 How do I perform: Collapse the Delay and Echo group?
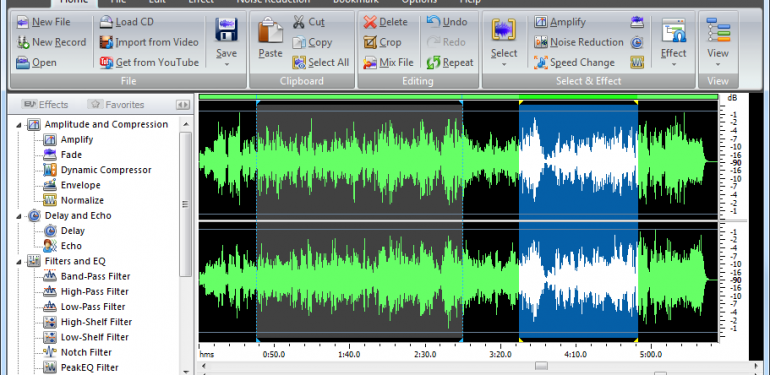tap(19, 216)
